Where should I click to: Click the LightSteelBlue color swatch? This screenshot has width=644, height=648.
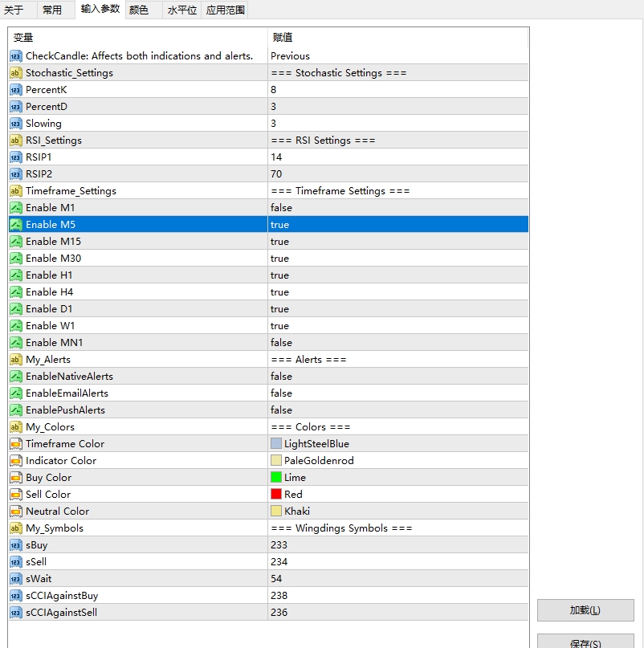276,444
